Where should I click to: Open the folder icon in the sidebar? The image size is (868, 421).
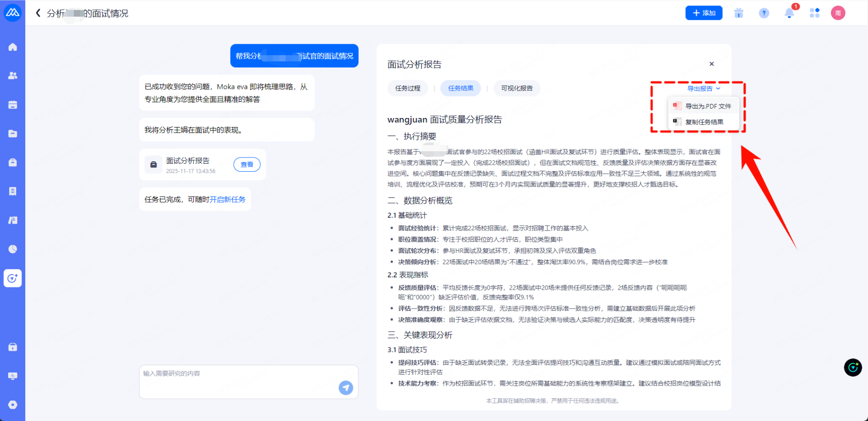(x=13, y=134)
